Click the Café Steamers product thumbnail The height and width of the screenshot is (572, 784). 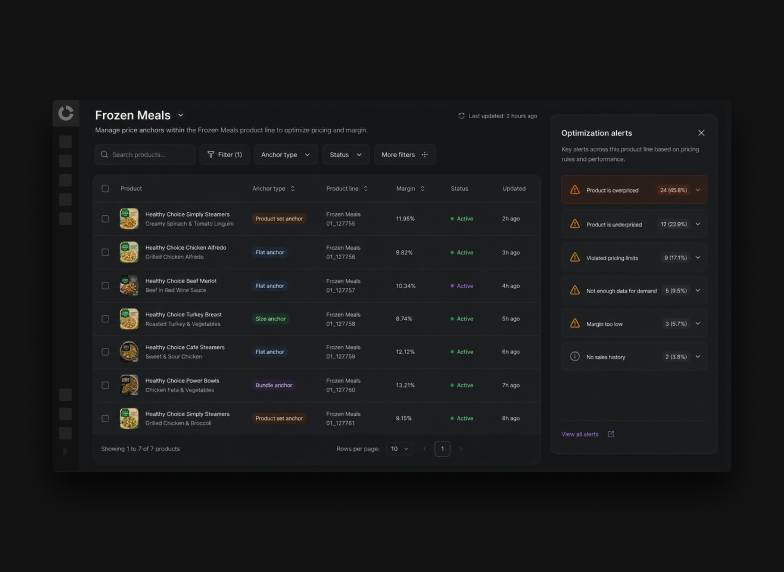(129, 352)
